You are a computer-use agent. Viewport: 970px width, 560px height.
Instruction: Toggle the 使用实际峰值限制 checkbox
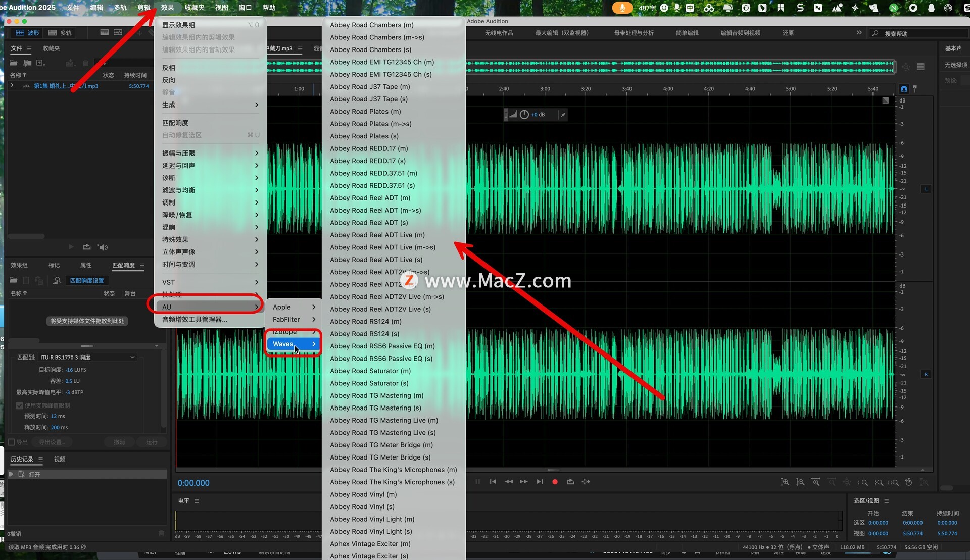tap(20, 405)
